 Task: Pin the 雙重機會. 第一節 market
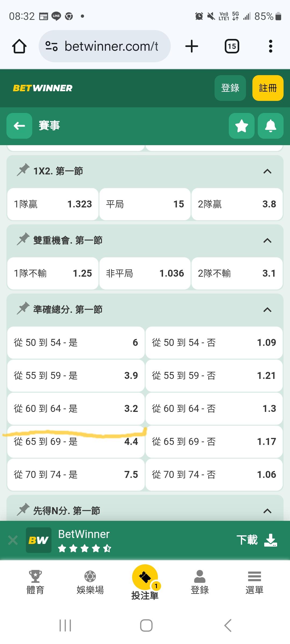pos(23,240)
